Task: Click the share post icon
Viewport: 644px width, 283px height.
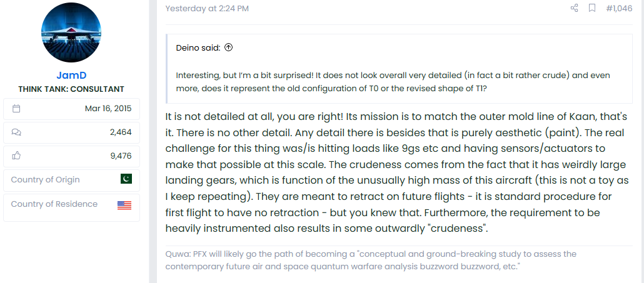Action: (574, 8)
